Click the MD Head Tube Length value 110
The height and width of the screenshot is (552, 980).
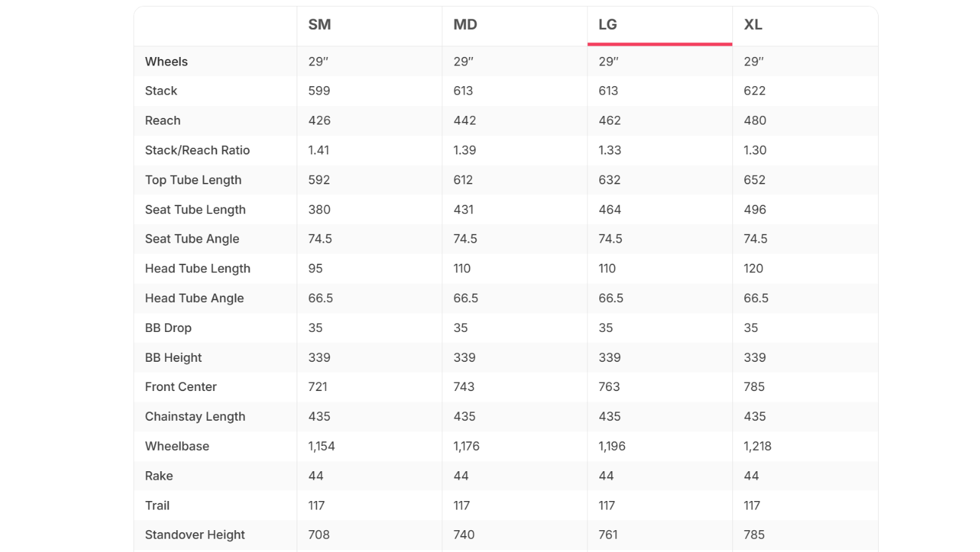pyautogui.click(x=462, y=268)
